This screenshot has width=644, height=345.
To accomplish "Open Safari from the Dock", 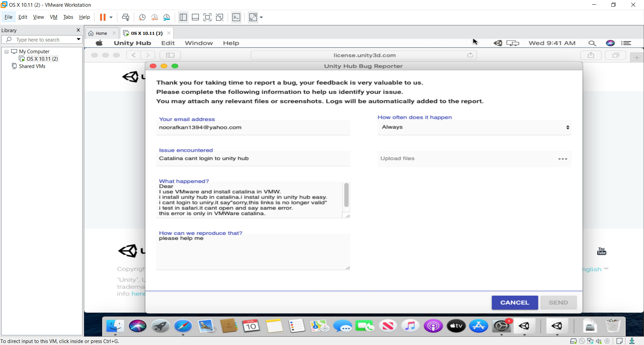I will pos(183,326).
